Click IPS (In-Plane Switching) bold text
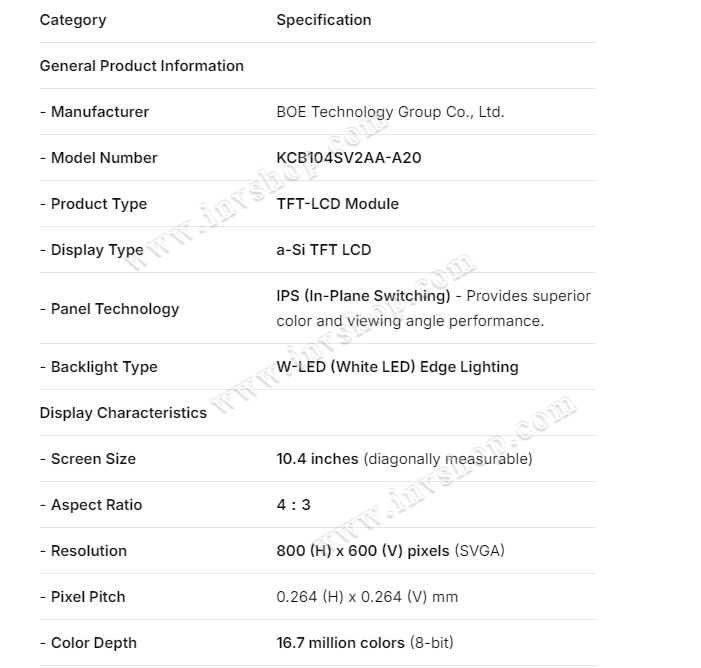The image size is (701, 668). pyautogui.click(x=363, y=296)
